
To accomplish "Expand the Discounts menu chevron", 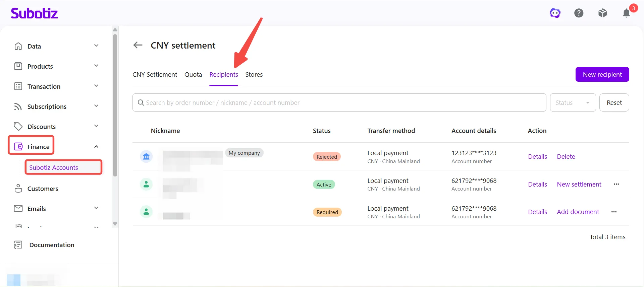I will pos(96,126).
